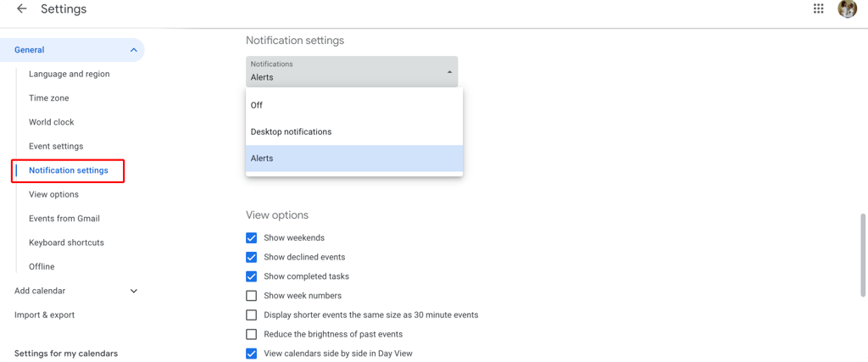This screenshot has width=868, height=362.
Task: Click the Notifications dropdown box
Action: tap(352, 71)
